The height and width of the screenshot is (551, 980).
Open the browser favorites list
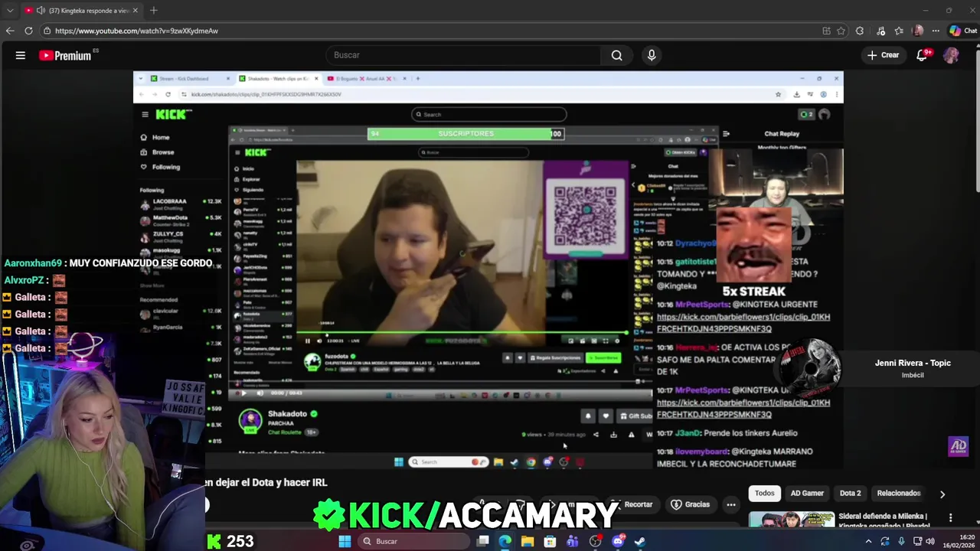point(899,31)
